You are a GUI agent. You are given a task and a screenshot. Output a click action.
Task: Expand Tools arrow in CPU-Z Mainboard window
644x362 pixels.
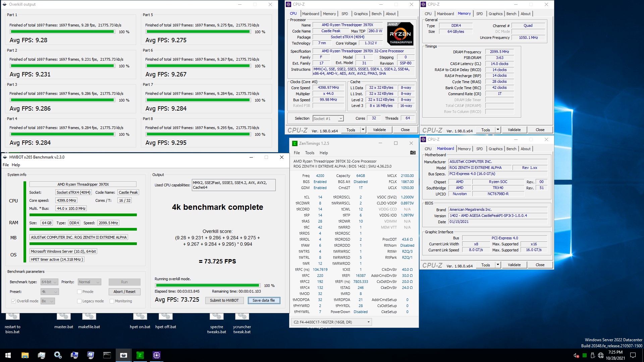coord(497,265)
